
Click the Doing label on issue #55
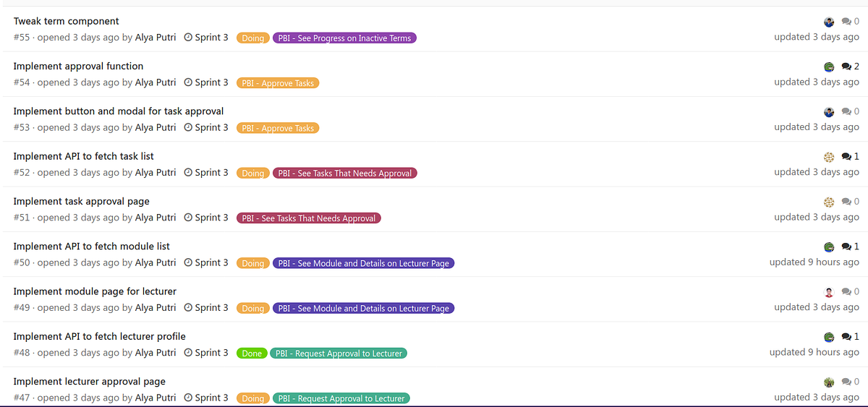click(253, 38)
